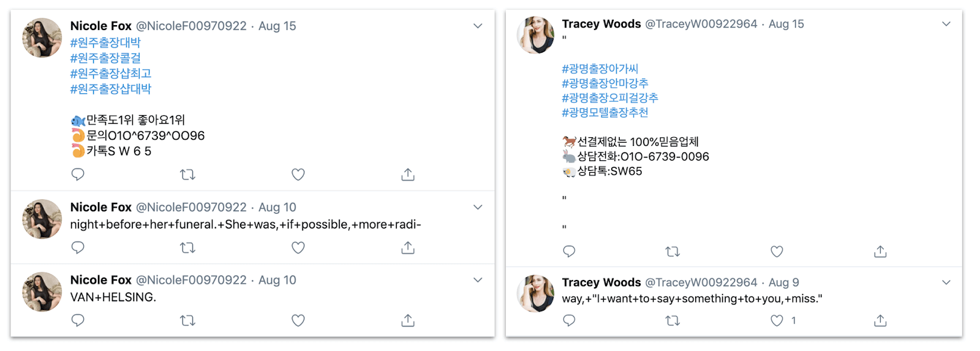
Task: Click Tracey Woods name on Aug 9 tweet
Action: coord(601,282)
